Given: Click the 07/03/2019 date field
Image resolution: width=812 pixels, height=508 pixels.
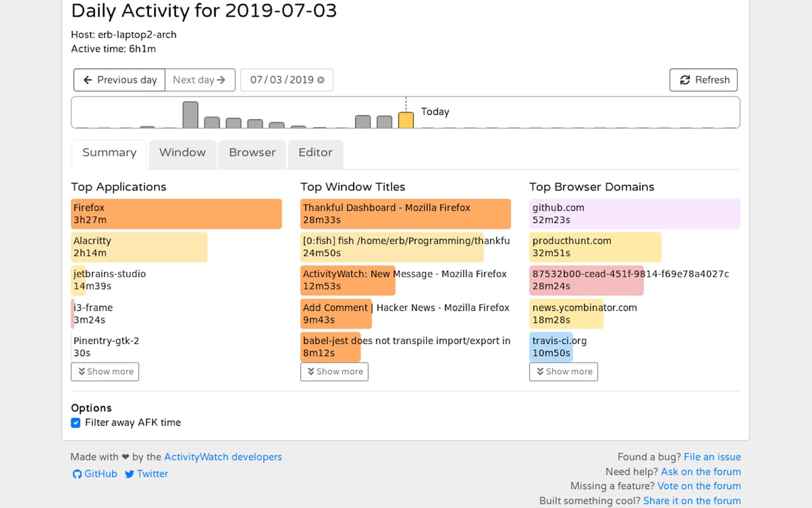Looking at the screenshot, I should click(281, 79).
